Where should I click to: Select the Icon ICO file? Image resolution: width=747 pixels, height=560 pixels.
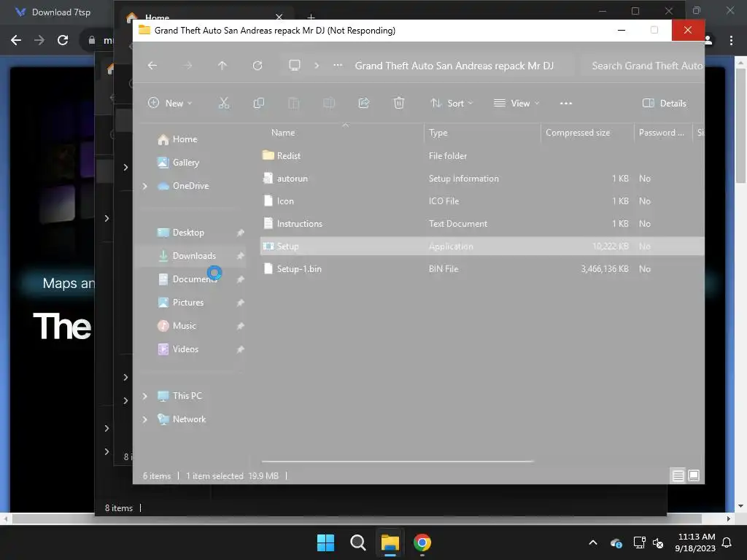click(x=481, y=201)
